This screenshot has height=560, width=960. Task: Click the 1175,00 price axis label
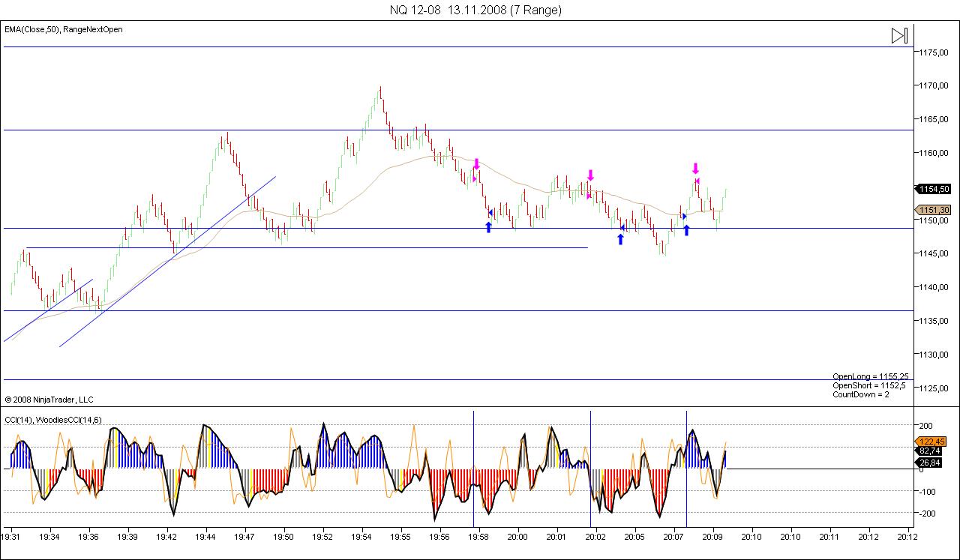point(935,52)
